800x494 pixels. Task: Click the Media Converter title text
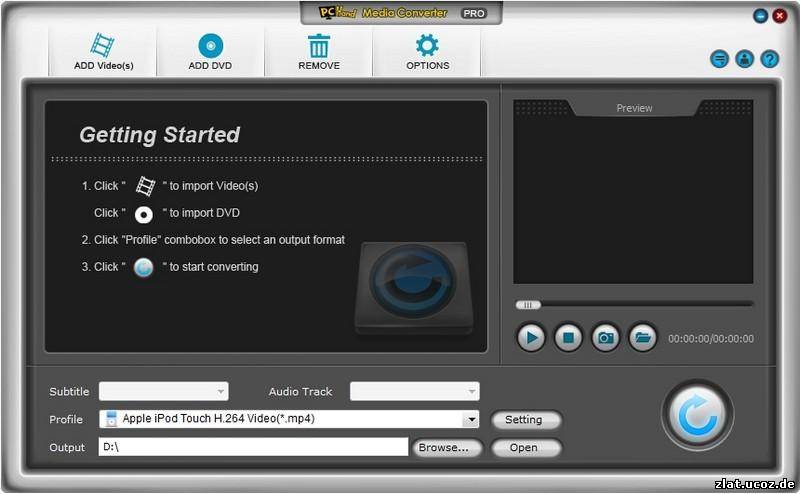point(405,13)
